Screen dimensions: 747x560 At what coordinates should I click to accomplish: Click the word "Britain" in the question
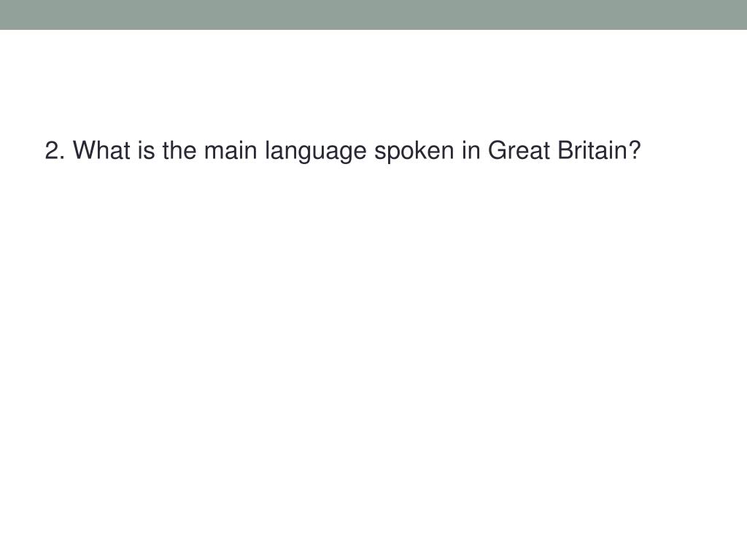pos(592,150)
